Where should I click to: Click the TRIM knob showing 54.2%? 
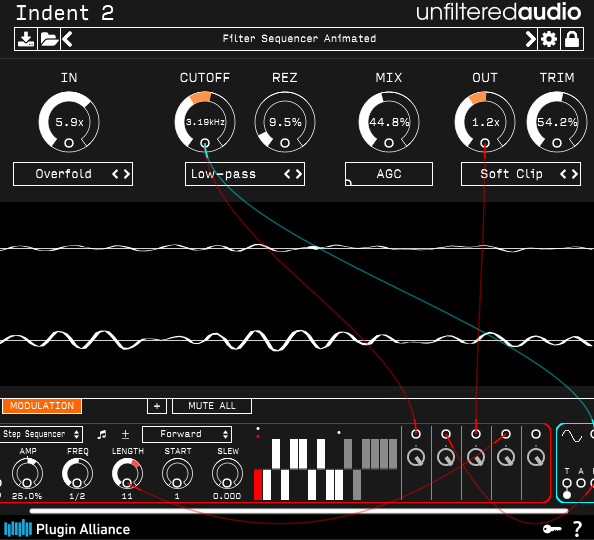click(557, 122)
